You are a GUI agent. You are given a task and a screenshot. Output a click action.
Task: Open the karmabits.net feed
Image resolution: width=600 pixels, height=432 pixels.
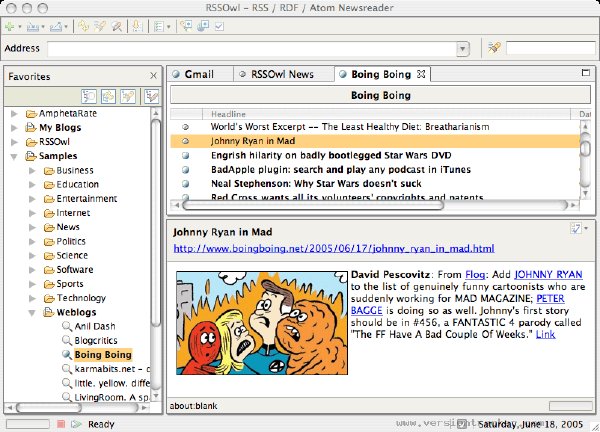[112, 369]
